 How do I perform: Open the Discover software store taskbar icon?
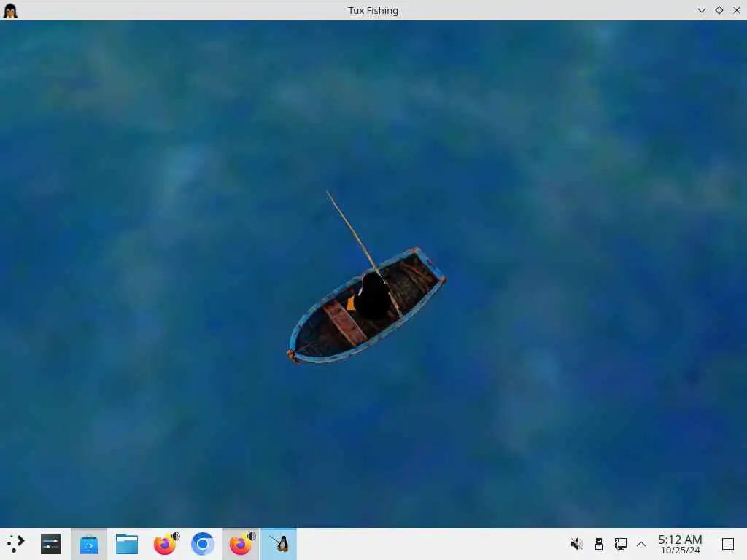click(x=89, y=544)
